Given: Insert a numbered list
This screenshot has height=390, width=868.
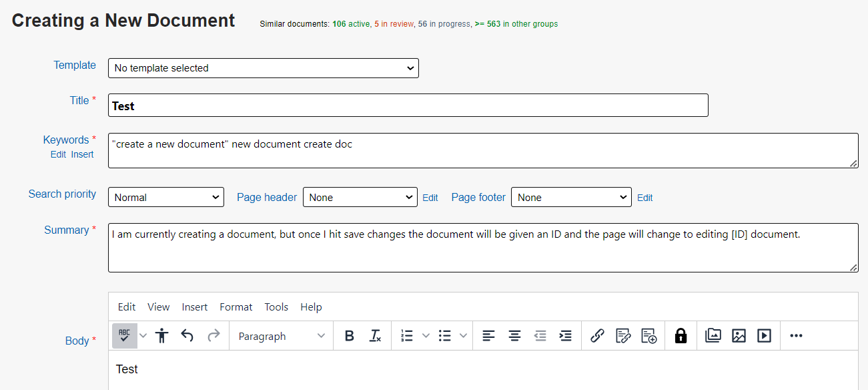Looking at the screenshot, I should (x=407, y=336).
